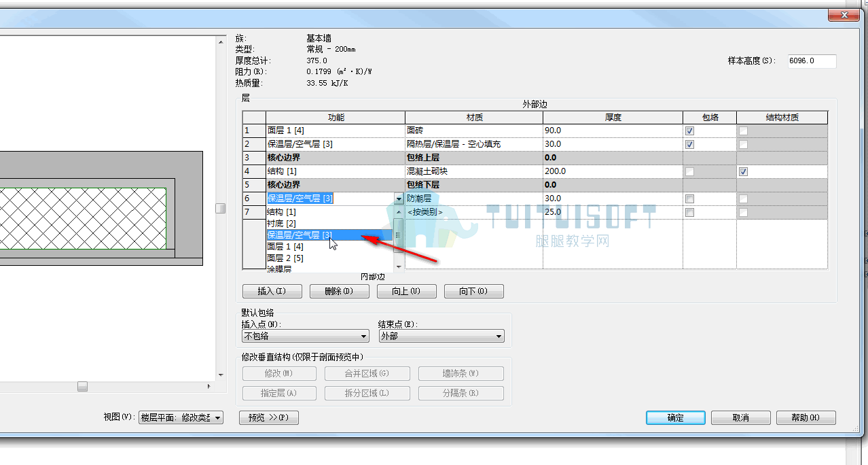The height and width of the screenshot is (465, 868).
Task: Select row header number 4 in the layer table
Action: click(254, 171)
